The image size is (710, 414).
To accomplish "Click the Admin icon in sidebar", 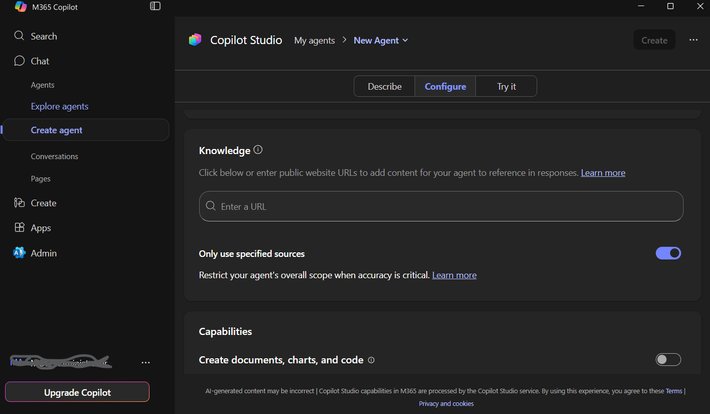I will (x=19, y=253).
